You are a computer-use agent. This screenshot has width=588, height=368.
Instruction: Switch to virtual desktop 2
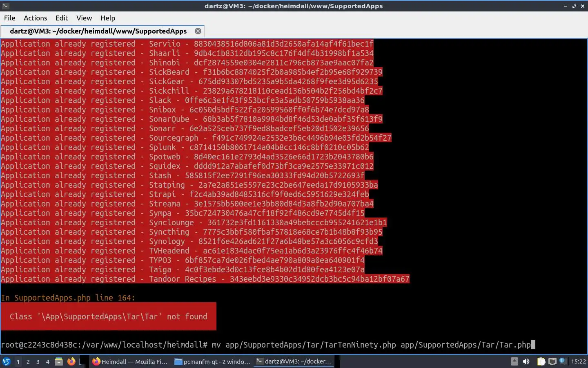coord(28,361)
